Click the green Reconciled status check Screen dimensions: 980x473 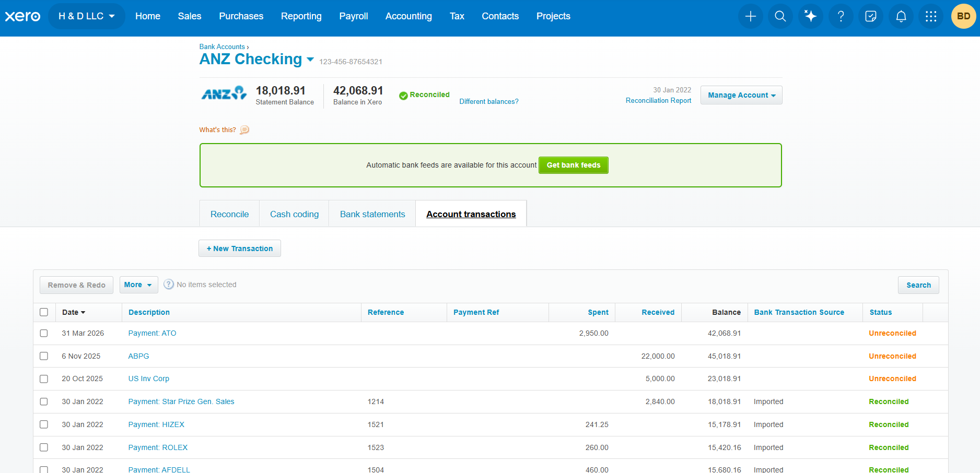click(x=403, y=96)
